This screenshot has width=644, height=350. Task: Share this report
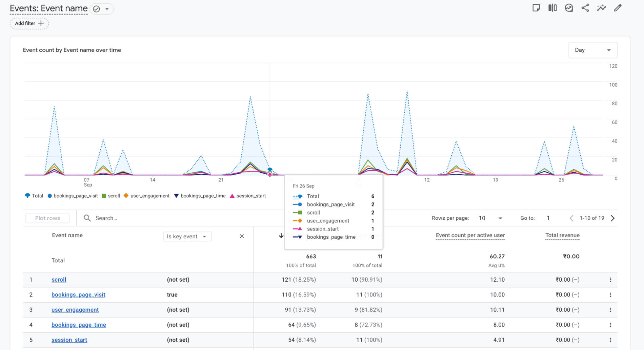(585, 7)
